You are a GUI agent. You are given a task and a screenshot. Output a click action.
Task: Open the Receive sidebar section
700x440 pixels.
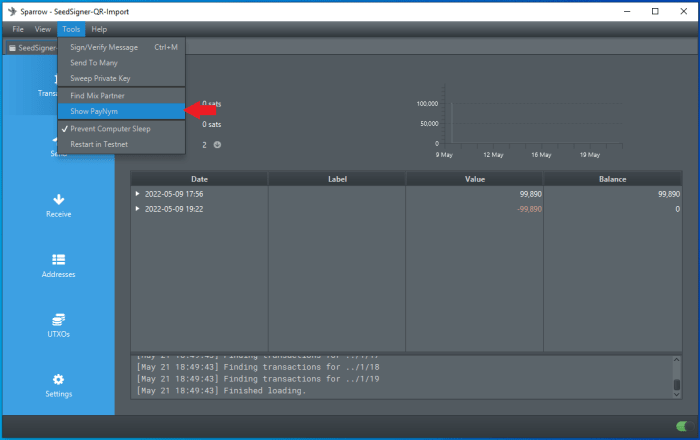coord(58,205)
